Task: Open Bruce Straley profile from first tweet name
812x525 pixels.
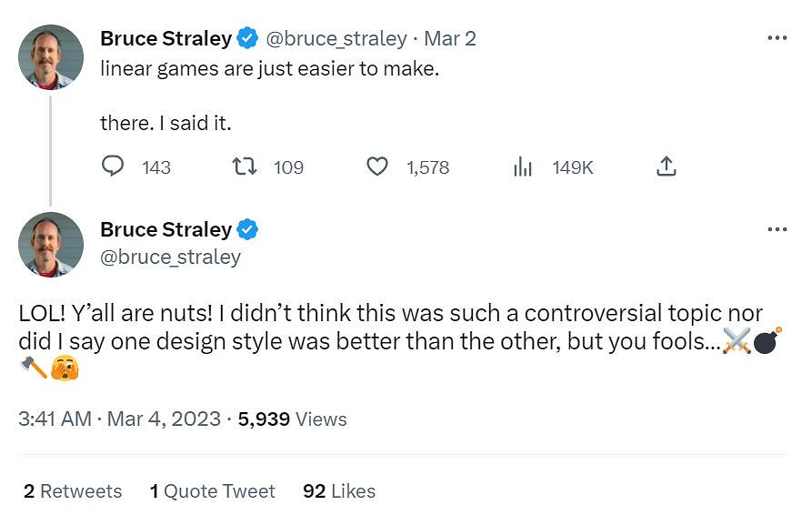Action: [165, 38]
